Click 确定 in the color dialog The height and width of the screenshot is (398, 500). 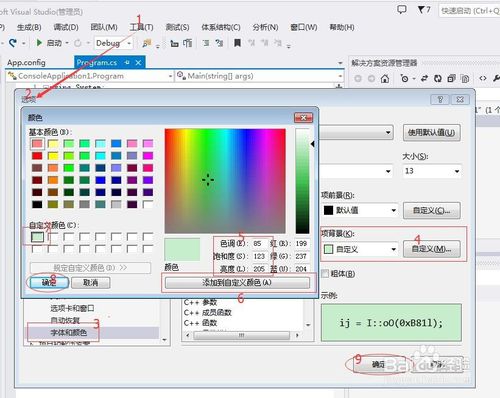49,283
